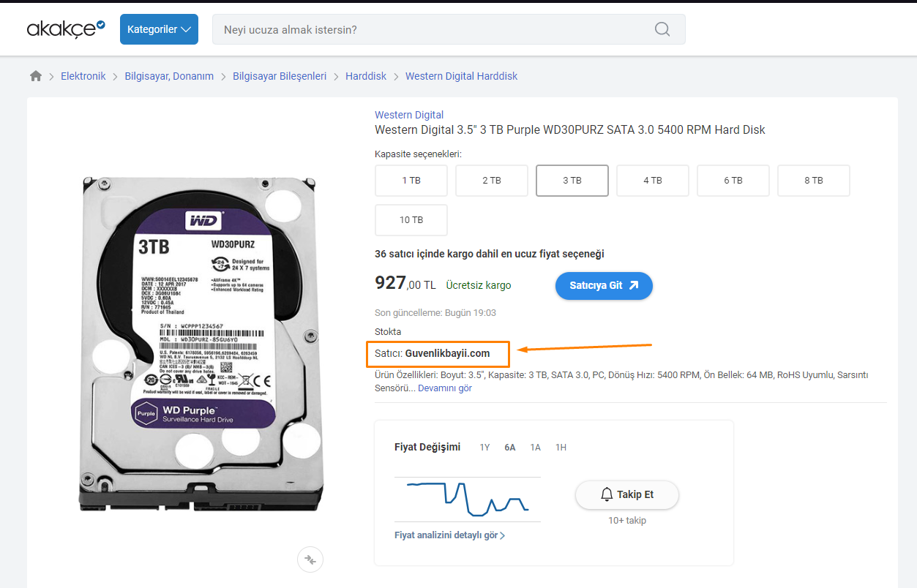This screenshot has height=588, width=917.
Task: Open the Kategoriler dropdown
Action: 160,29
